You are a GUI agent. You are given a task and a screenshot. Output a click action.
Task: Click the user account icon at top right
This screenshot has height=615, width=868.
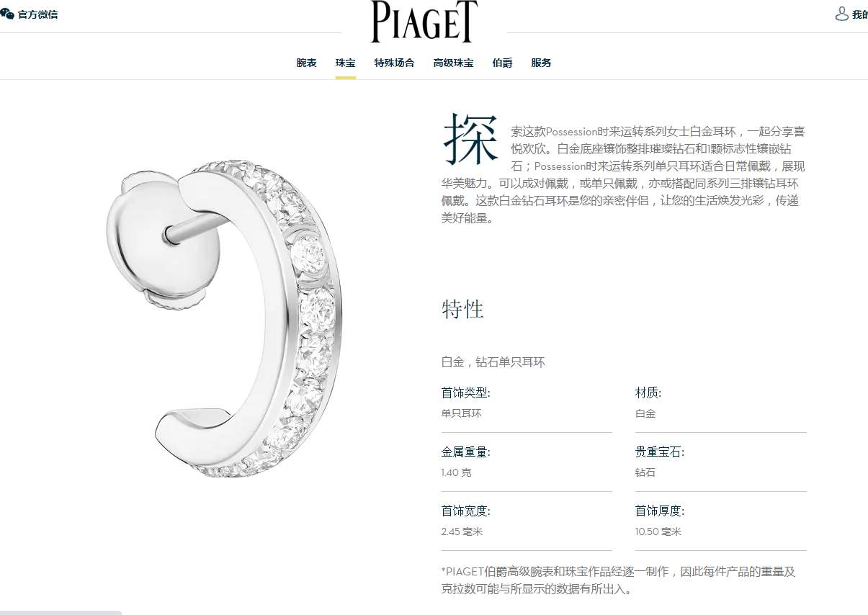(x=841, y=14)
